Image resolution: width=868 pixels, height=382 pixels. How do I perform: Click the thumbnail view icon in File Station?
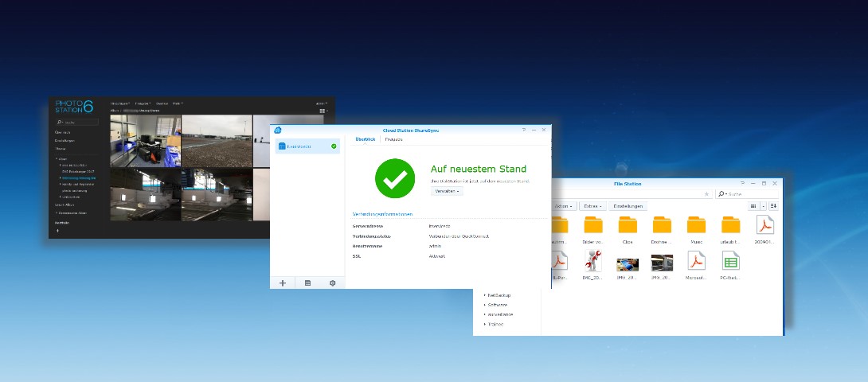[753, 206]
